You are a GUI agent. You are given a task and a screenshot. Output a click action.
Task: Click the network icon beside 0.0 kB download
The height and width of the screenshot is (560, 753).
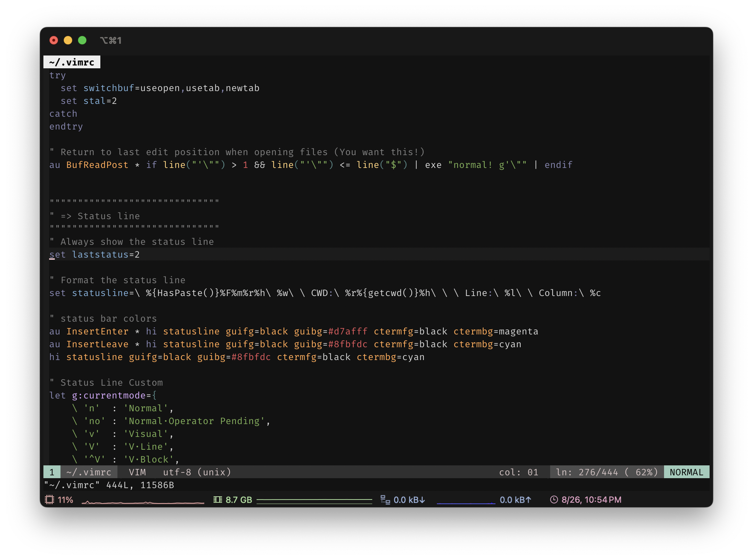click(385, 500)
